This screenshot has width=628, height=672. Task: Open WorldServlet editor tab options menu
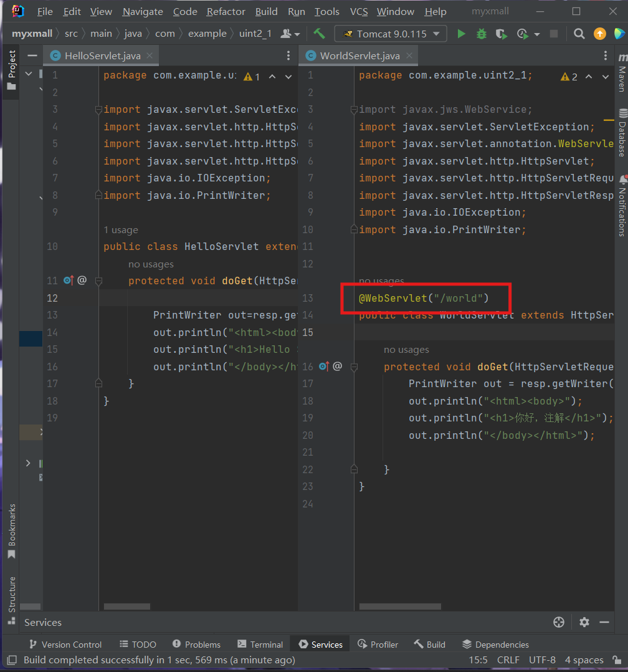tap(606, 55)
